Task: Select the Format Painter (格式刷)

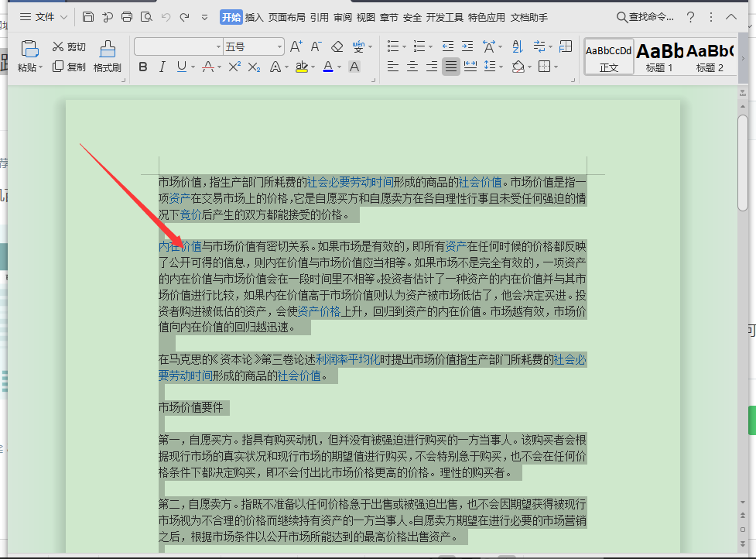Action: (x=107, y=57)
